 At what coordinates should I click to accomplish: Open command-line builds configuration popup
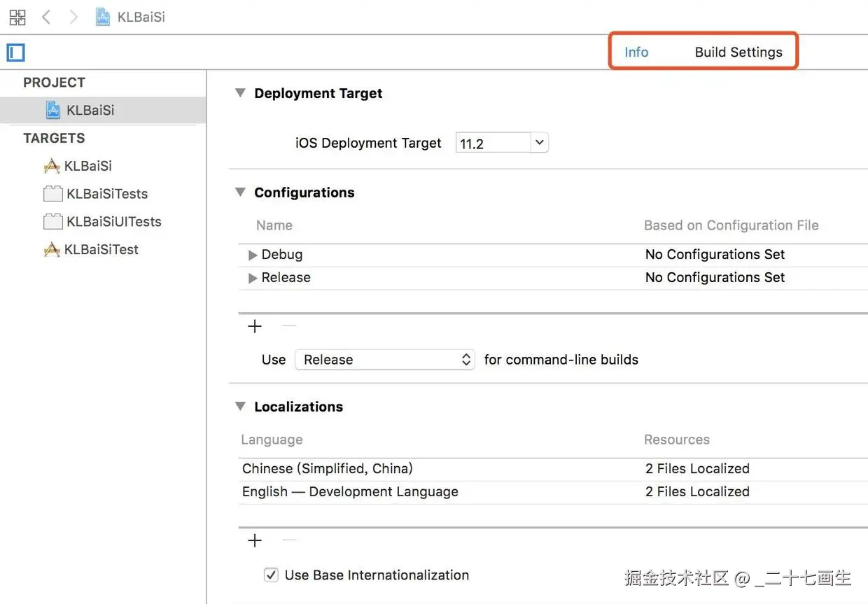point(385,360)
